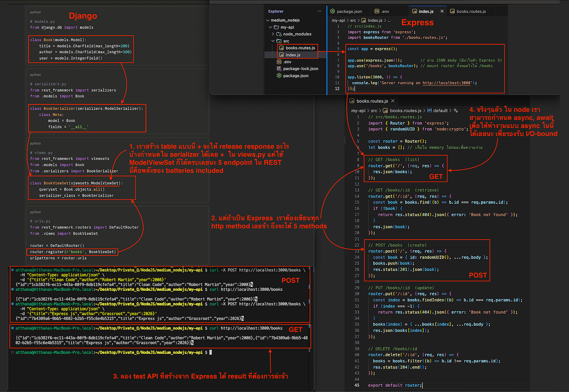Image resolution: width=569 pixels, height=392 pixels.
Task: Click the trailing symbol icon after 'default' breadcrumb
Action: (456, 110)
